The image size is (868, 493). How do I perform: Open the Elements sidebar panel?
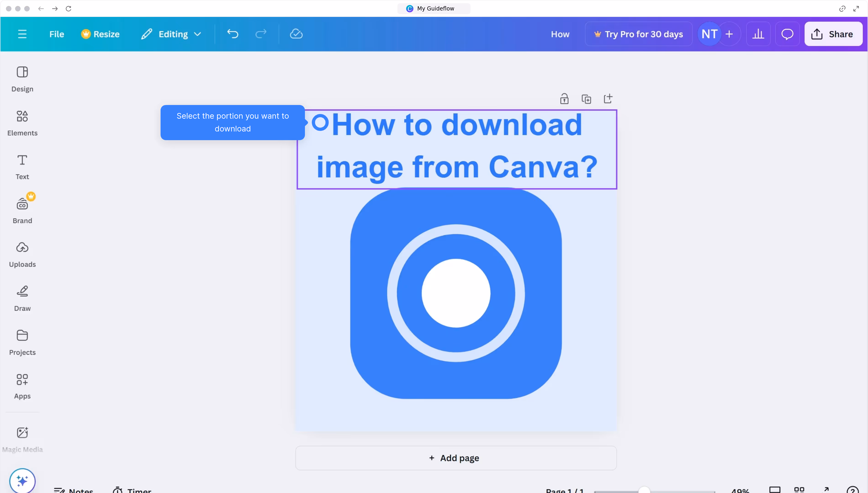[22, 123]
